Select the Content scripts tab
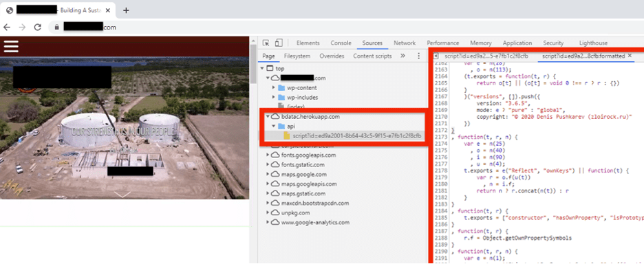Screen dimensions: 644x264 coord(372,56)
